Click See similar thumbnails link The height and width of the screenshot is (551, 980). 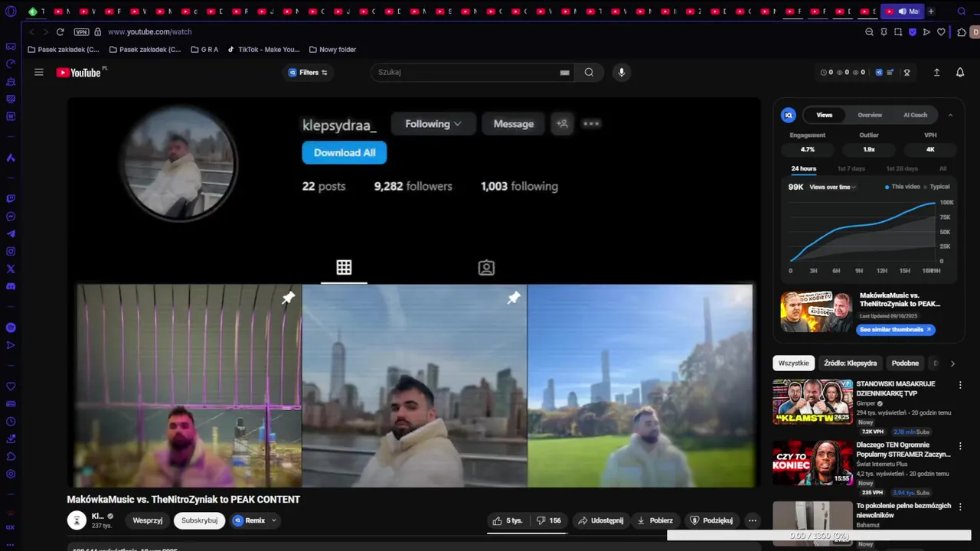click(x=895, y=330)
